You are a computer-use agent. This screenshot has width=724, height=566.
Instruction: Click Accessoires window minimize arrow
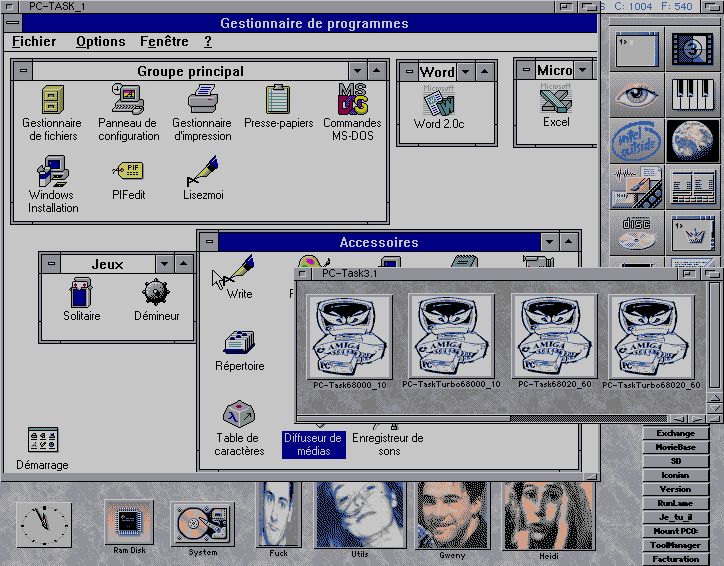pyautogui.click(x=549, y=241)
